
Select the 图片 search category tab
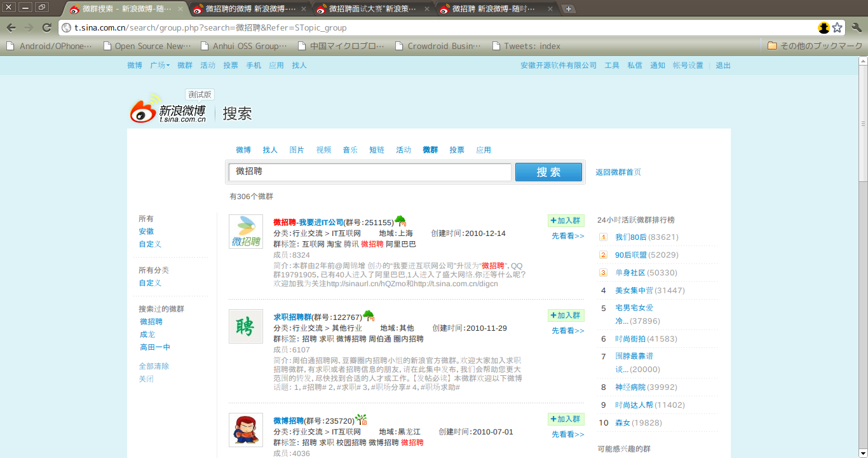point(297,150)
